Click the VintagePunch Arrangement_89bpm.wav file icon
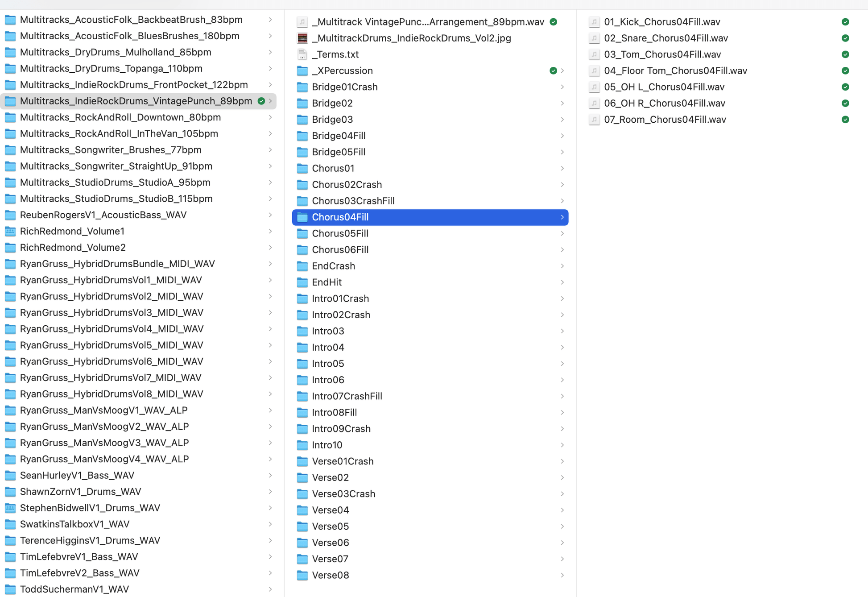Image resolution: width=868 pixels, height=597 pixels. [x=302, y=22]
